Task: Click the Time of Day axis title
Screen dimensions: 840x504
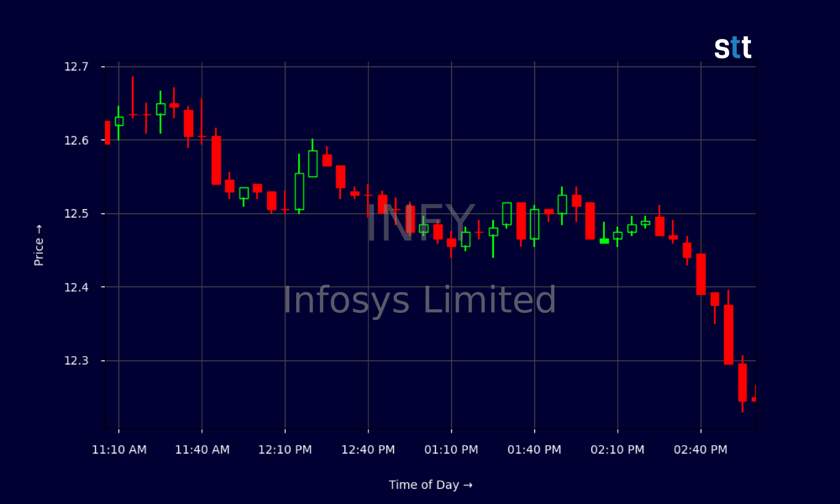Action: [430, 485]
